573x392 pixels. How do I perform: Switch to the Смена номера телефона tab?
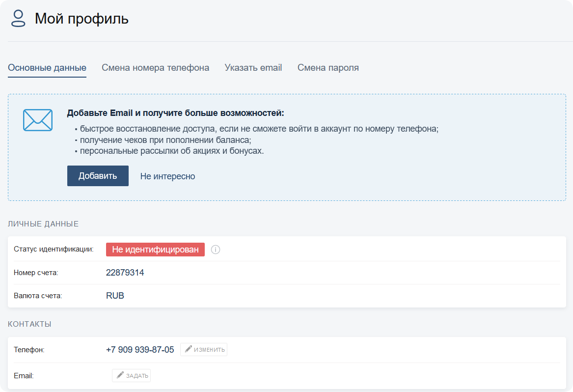click(x=155, y=68)
